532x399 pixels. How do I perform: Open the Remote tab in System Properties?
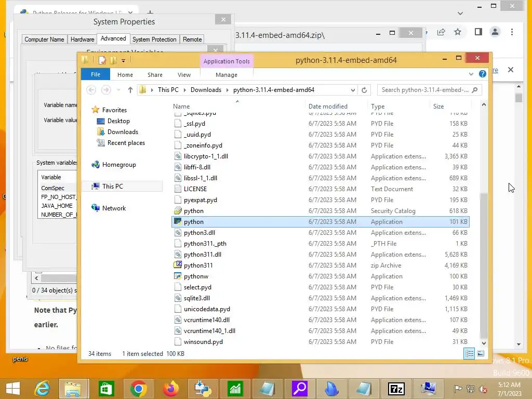[192, 39]
